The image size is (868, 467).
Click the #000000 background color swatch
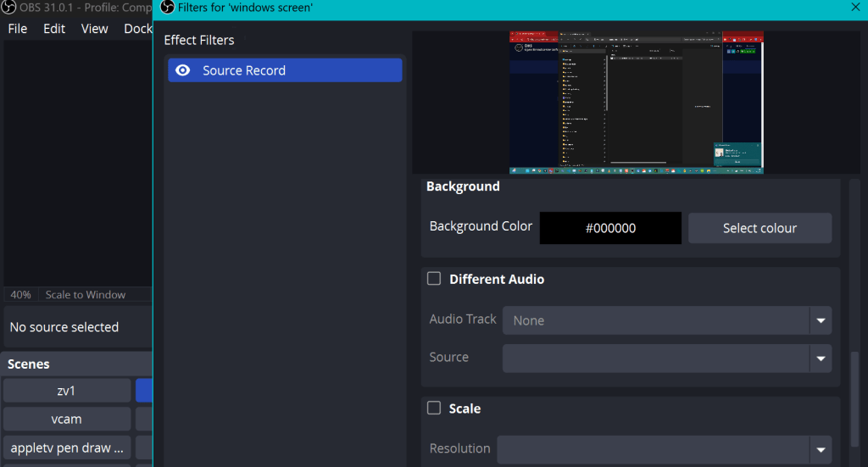pos(610,228)
